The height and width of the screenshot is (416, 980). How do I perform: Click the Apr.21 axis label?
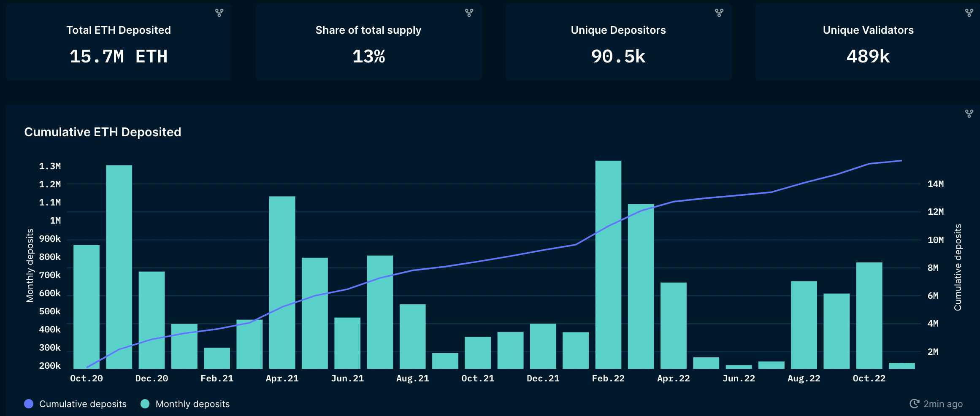point(282,378)
